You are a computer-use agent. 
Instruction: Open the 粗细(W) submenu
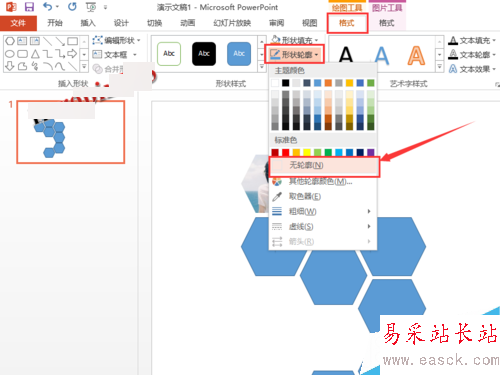(323, 211)
